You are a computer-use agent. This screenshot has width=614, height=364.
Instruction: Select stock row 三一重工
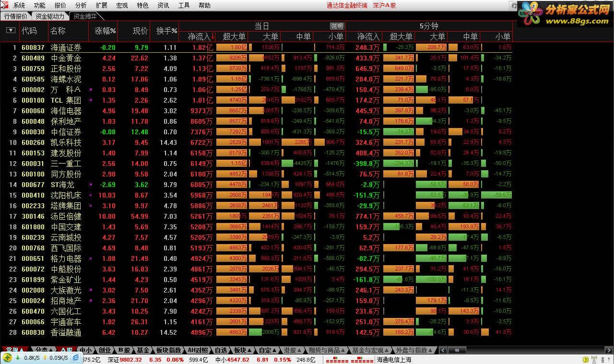tap(256, 164)
